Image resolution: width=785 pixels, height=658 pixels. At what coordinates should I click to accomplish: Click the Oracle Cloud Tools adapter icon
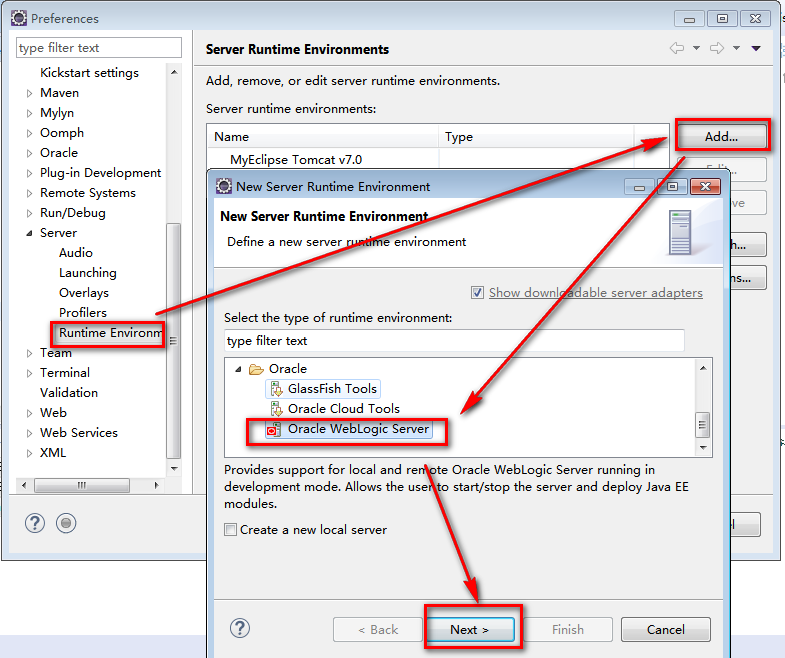pyautogui.click(x=276, y=409)
